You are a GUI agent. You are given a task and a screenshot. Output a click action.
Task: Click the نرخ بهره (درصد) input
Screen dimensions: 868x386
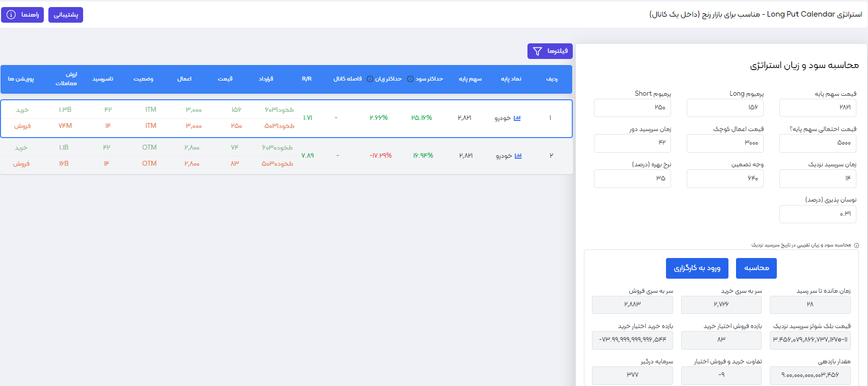[632, 178]
